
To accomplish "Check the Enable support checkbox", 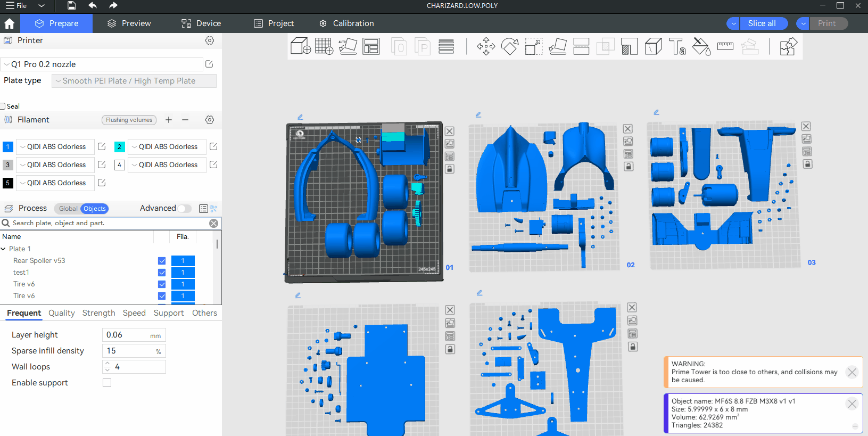I will (107, 383).
